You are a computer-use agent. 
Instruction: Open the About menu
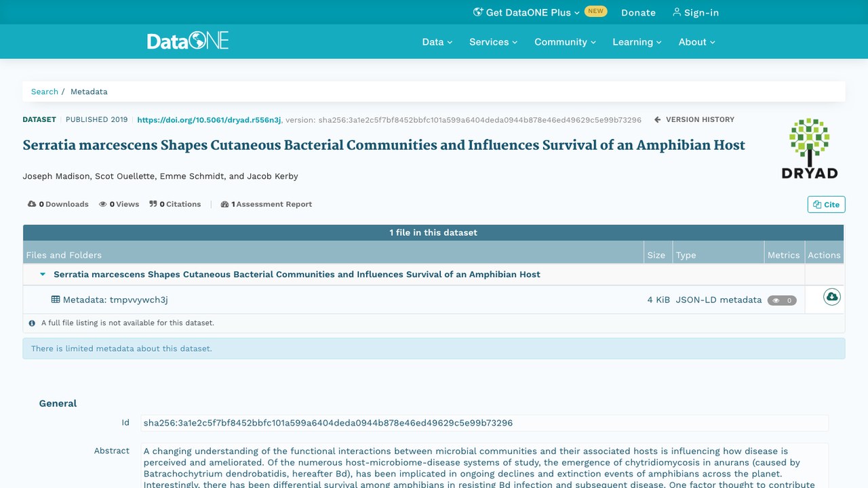697,42
